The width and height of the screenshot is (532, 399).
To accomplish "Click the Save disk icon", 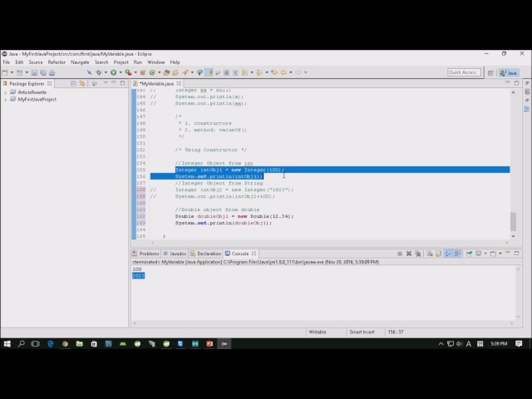I will 34,72.
